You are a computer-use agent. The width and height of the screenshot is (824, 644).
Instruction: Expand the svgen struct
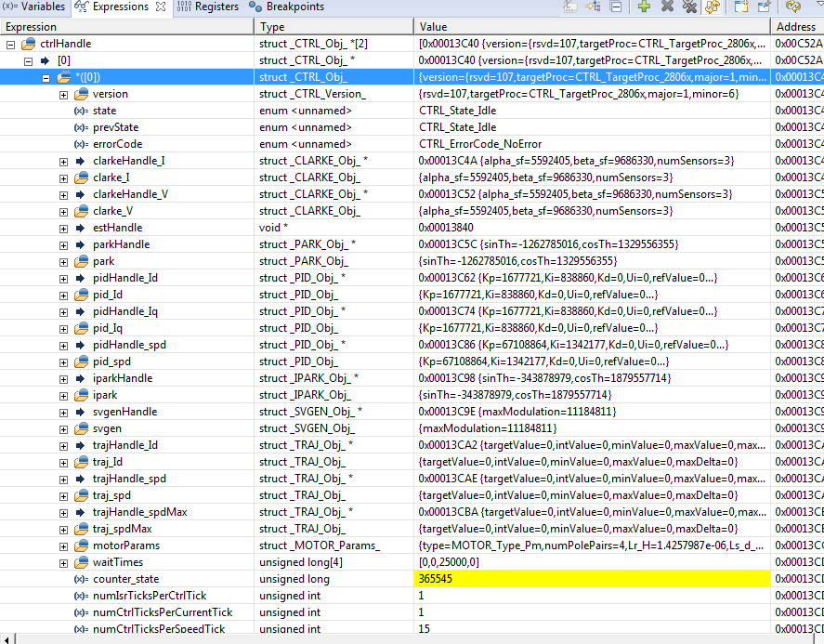pos(63,429)
